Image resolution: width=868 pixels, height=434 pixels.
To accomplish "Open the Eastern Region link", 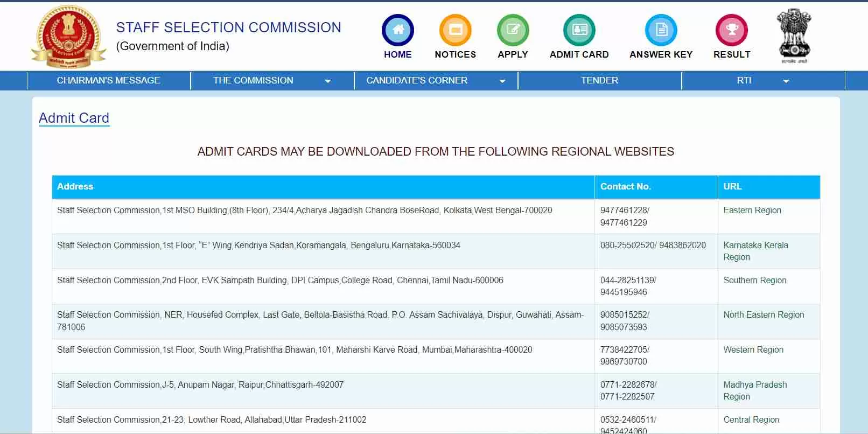I will click(x=752, y=211).
